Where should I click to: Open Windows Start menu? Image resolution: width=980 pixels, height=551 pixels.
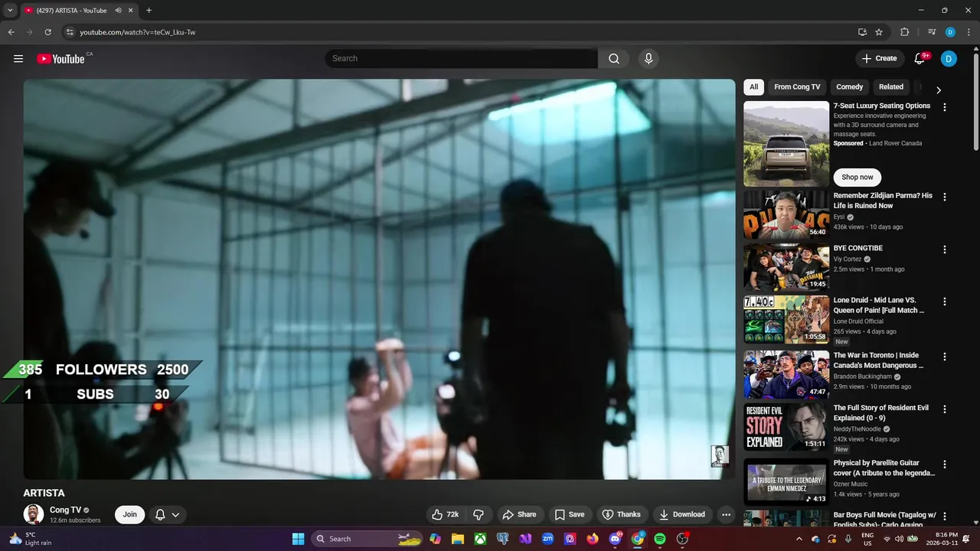click(298, 539)
